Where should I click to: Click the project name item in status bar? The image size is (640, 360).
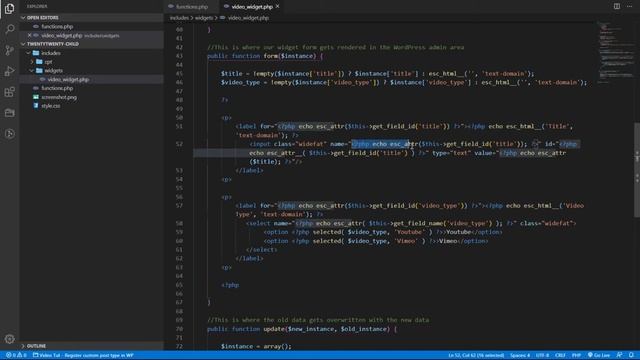[x=83, y=355]
